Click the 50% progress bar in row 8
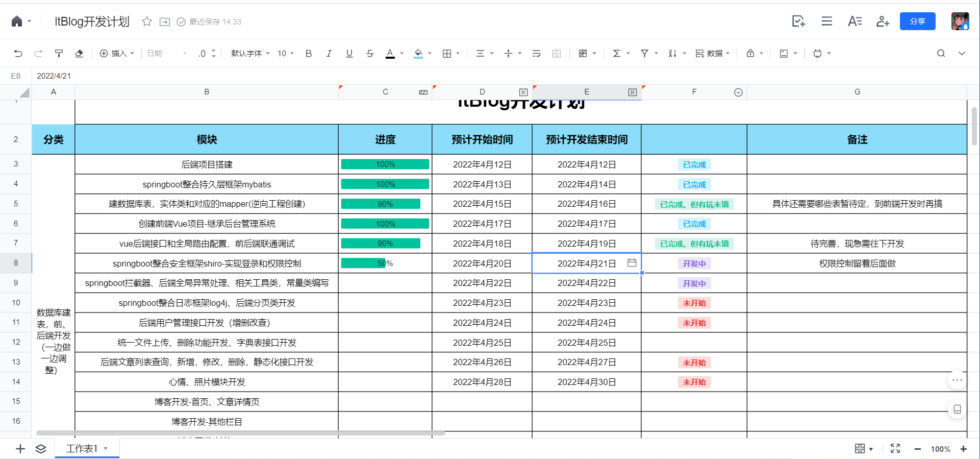The width and height of the screenshot is (980, 459). click(363, 263)
